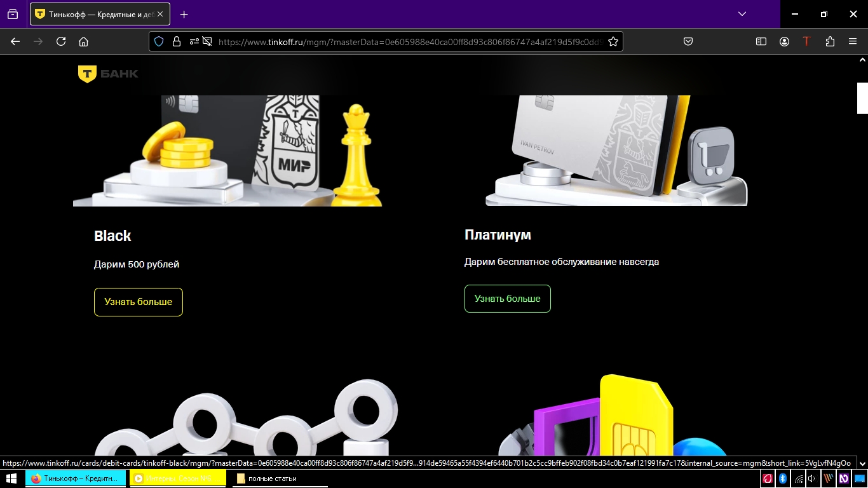868x488 pixels.
Task: Bookmark this page with the star
Action: point(613,41)
